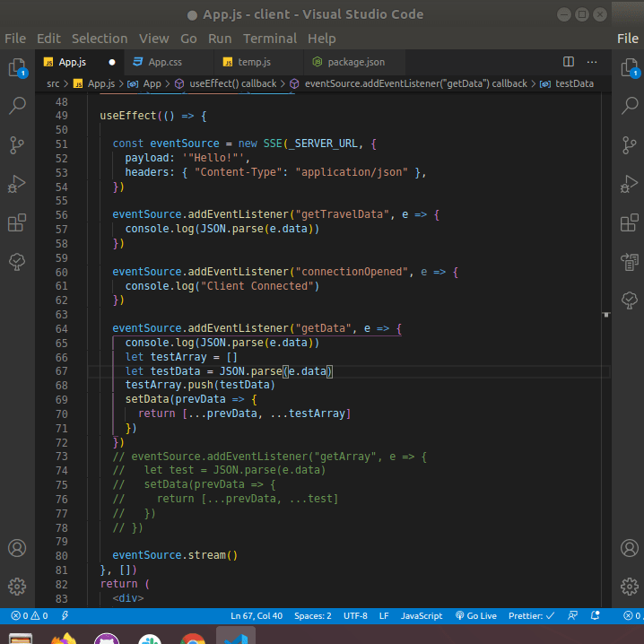Viewport: 644px width, 644px height.
Task: Open Search view in left activity bar
Action: coord(17,106)
